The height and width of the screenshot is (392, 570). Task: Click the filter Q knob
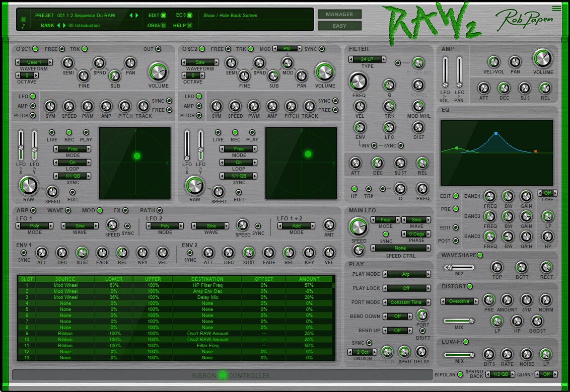click(x=389, y=86)
